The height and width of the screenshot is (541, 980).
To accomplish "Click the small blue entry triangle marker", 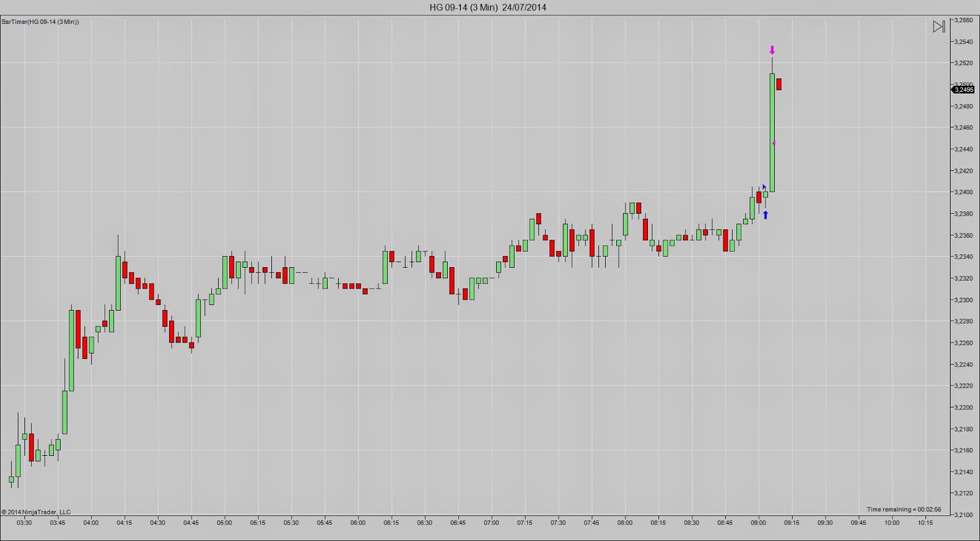I will 764,187.
